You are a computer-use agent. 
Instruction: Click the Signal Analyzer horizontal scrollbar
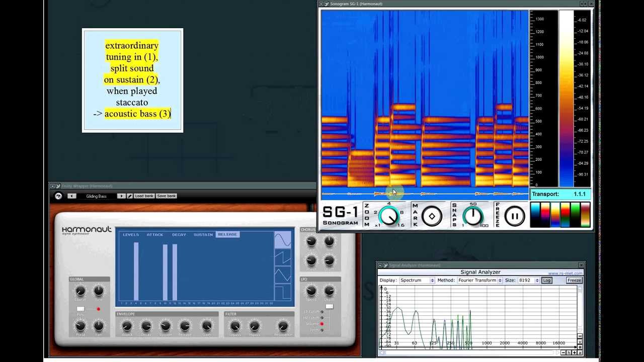click(x=470, y=352)
